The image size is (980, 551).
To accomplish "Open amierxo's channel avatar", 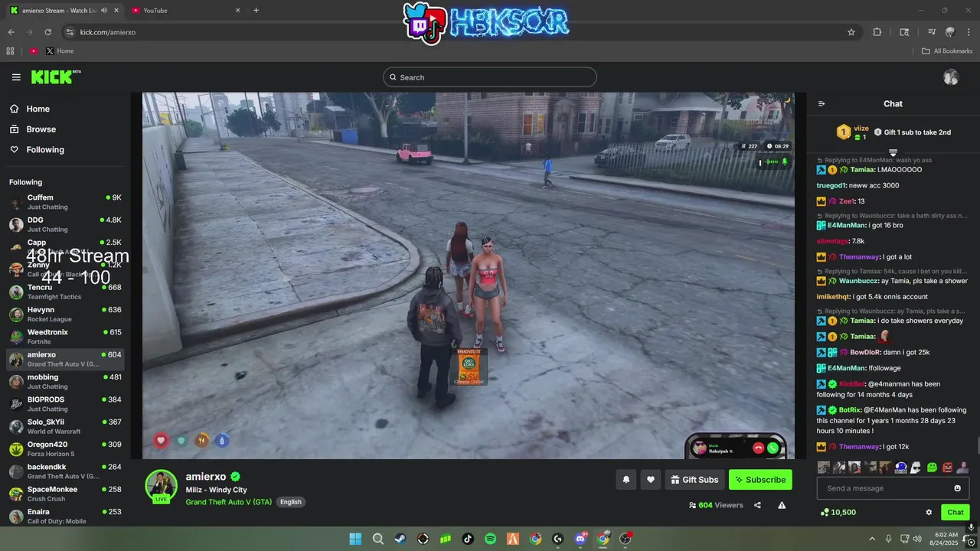I will point(162,487).
